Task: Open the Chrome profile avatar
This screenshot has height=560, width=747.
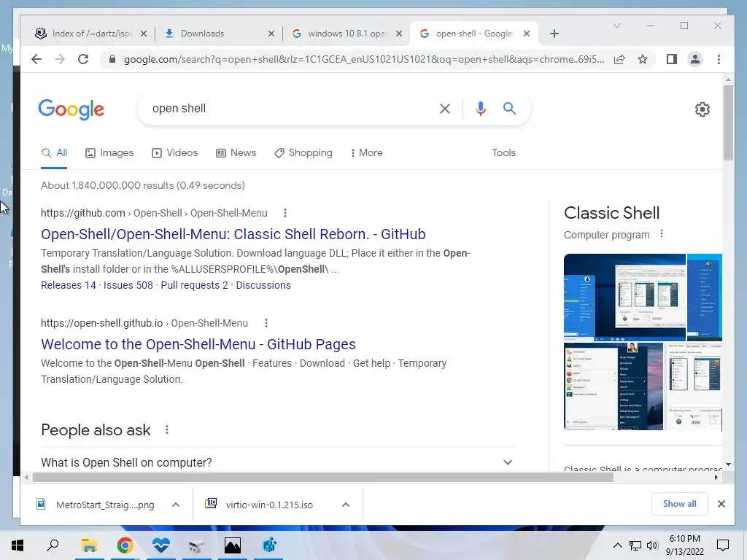Action: (x=695, y=59)
